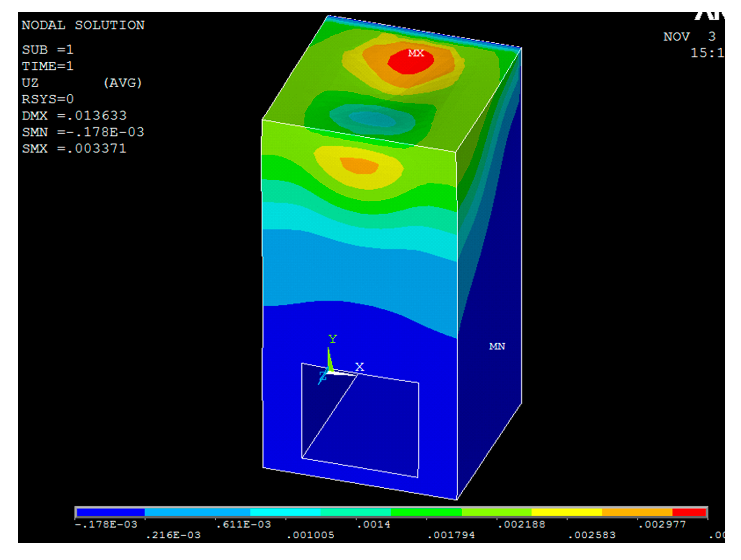Click the green Y axis label

[332, 339]
